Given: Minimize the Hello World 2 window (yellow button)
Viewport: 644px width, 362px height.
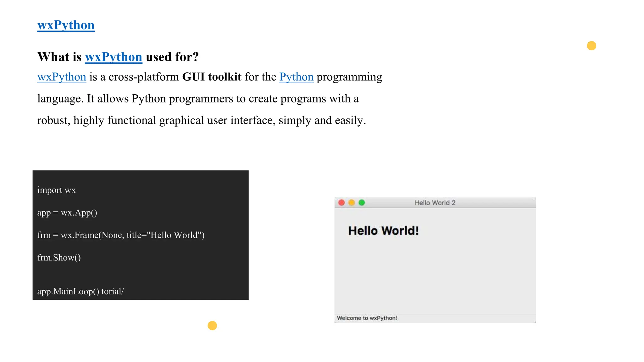Looking at the screenshot, I should (352, 203).
